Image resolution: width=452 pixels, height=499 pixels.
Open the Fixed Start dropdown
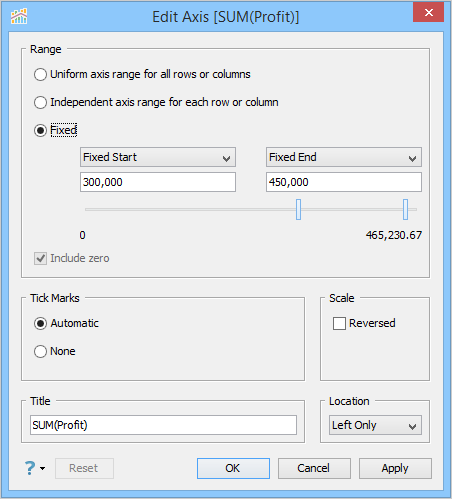[x=158, y=157]
